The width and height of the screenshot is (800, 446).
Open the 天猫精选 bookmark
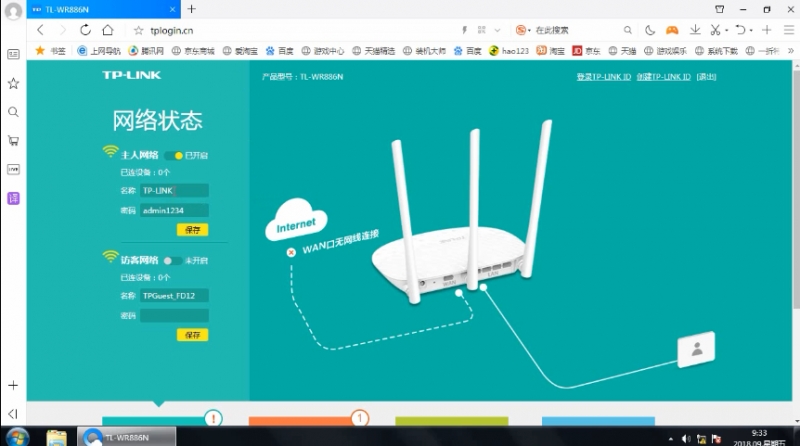(373, 51)
